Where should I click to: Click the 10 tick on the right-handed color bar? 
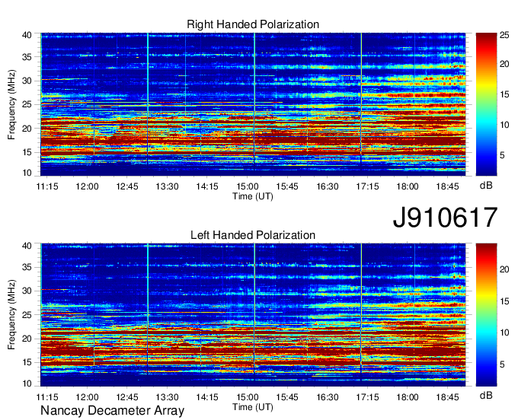point(504,125)
